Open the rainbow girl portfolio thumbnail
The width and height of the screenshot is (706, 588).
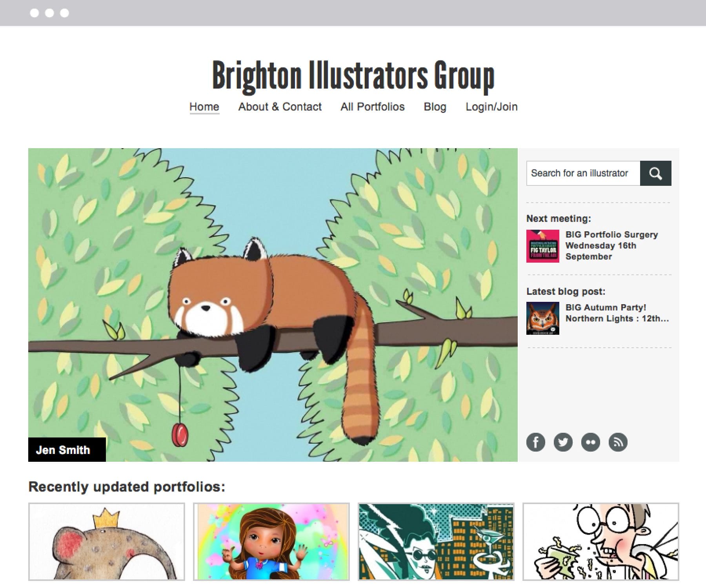click(x=271, y=541)
